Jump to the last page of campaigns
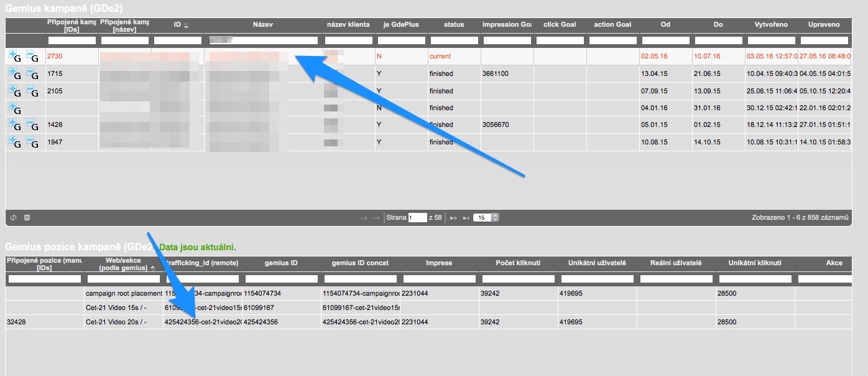Image resolution: width=868 pixels, height=376 pixels. point(466,218)
